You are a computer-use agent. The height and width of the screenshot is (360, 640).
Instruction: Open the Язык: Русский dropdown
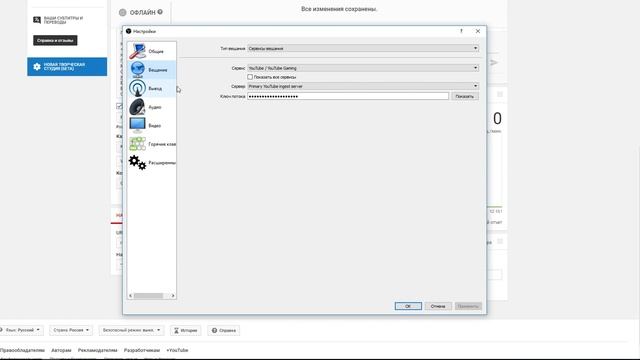coord(20,330)
